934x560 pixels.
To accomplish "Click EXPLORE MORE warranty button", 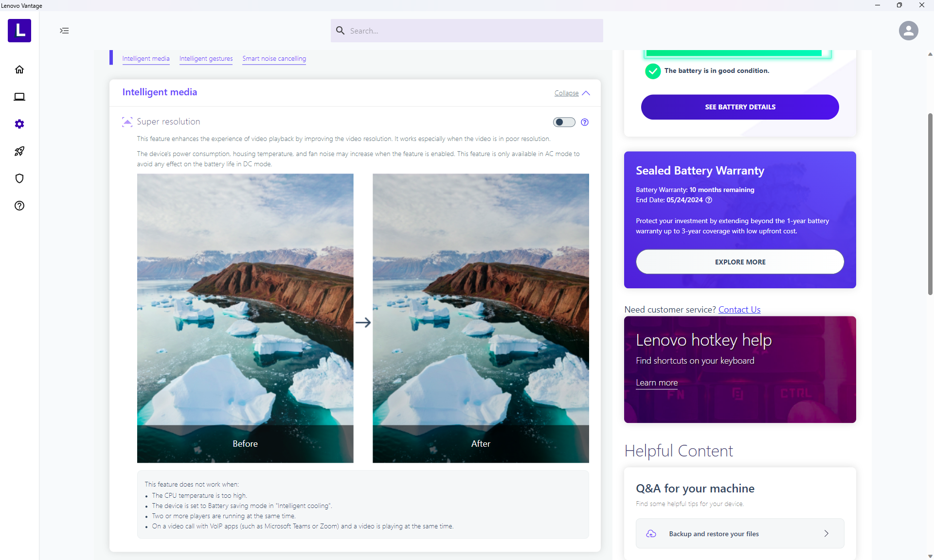I will [740, 262].
